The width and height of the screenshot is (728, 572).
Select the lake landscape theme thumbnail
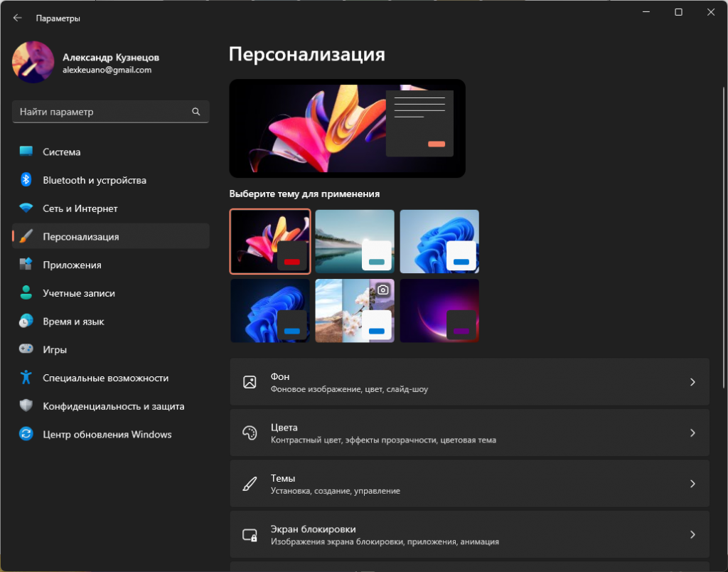[x=354, y=241]
